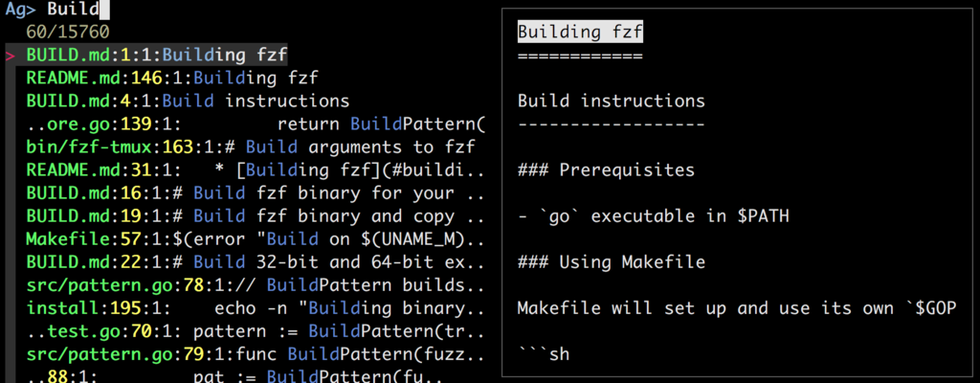Image resolution: width=980 pixels, height=383 pixels.
Task: Pick the src/pattern.go:79 func BuildPattern result
Action: tap(251, 354)
